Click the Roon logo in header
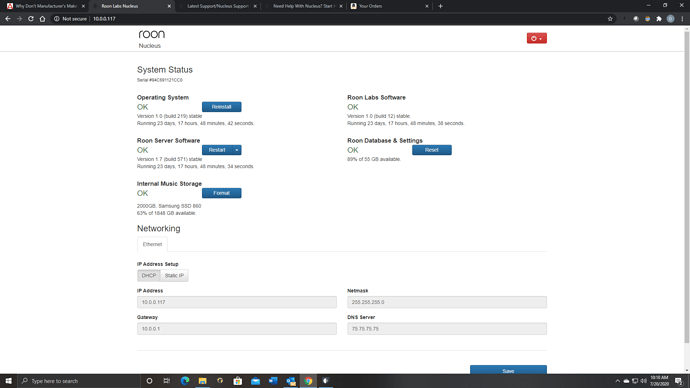This screenshot has height=388, width=690. (x=152, y=34)
